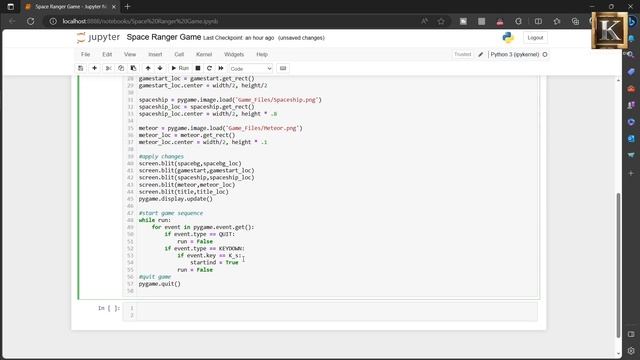Image resolution: width=640 pixels, height=360 pixels.
Task: Click the scrollbar down arrow at bottom
Action: point(618,353)
